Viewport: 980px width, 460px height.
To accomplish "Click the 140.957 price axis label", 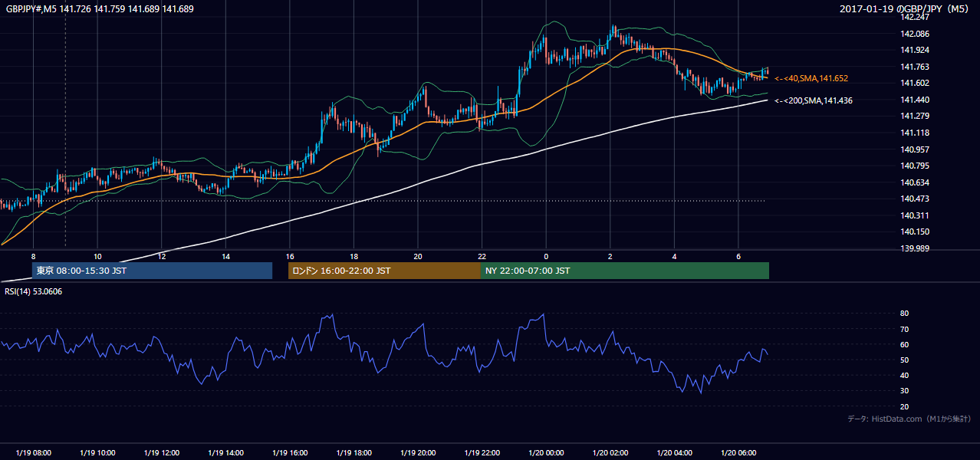I will pos(916,149).
